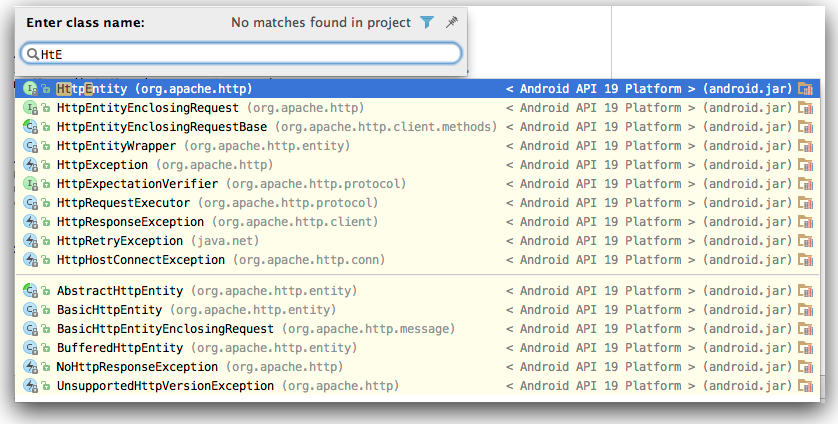The width and height of the screenshot is (838, 424).
Task: Click library icon on HttpEntity row
Action: click(805, 89)
